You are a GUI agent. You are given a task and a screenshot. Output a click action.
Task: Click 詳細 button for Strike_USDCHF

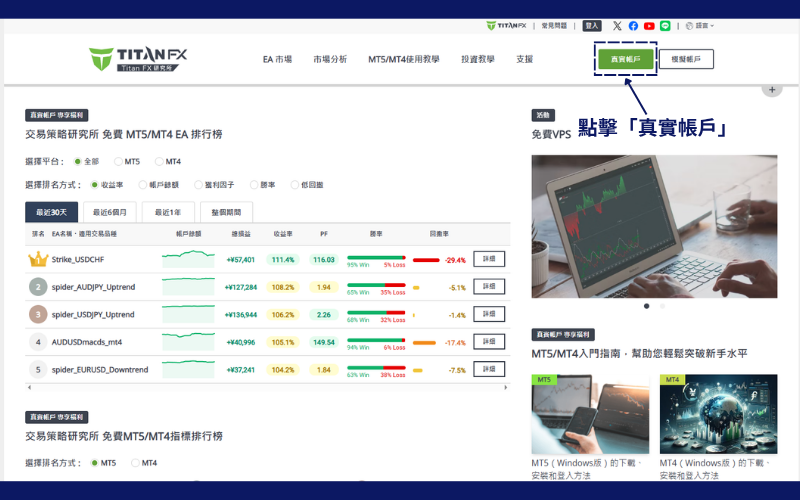[x=489, y=259]
